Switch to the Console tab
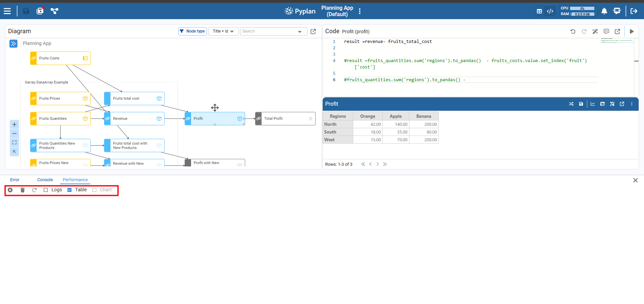Viewport: 644px width, 304px height. [x=45, y=180]
